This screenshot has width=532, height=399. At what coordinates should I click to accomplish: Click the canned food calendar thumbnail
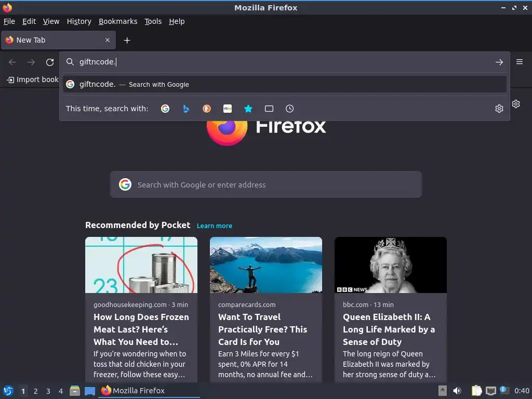[x=141, y=265]
